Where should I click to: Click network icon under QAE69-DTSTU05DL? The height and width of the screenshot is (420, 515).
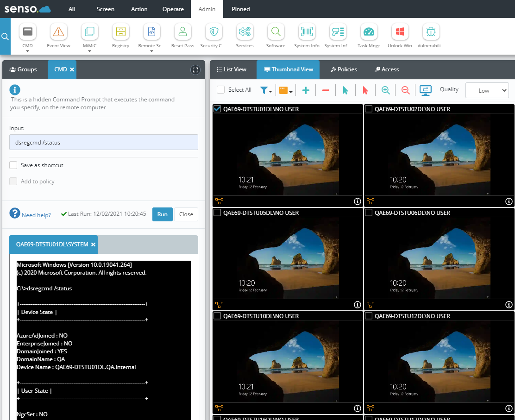219,305
